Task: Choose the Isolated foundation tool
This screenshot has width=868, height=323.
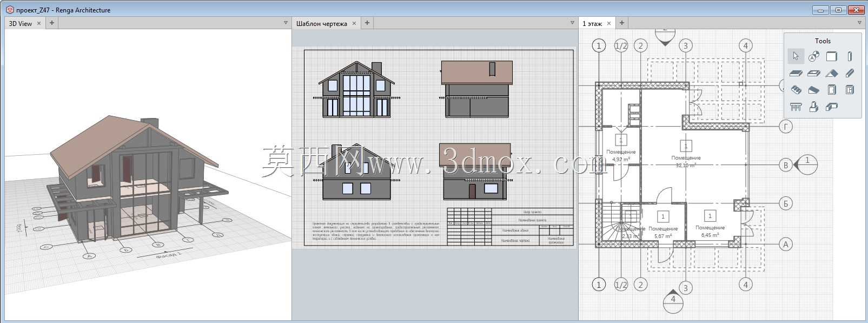Action: pyautogui.click(x=814, y=107)
